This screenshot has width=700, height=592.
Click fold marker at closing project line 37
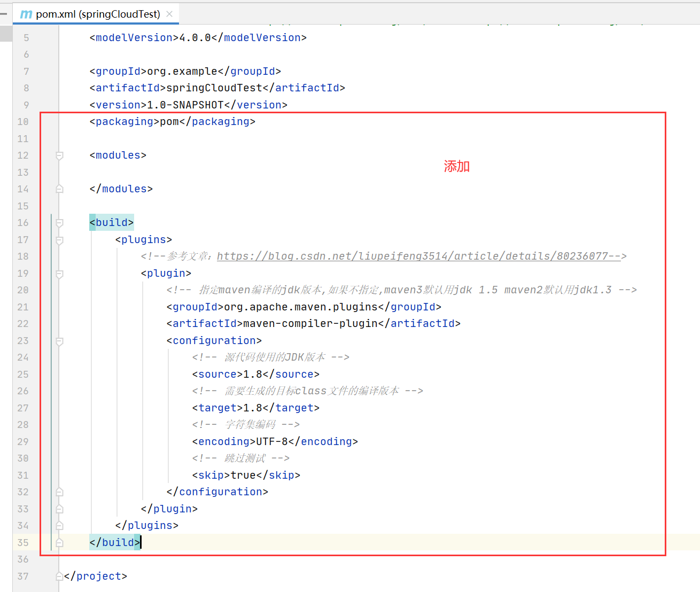tap(59, 577)
